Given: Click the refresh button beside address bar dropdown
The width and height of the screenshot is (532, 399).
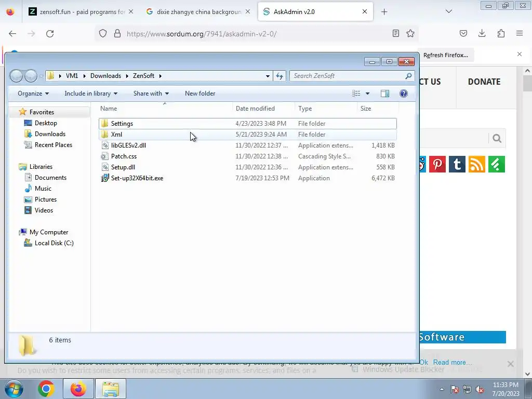Looking at the screenshot, I should (280, 76).
